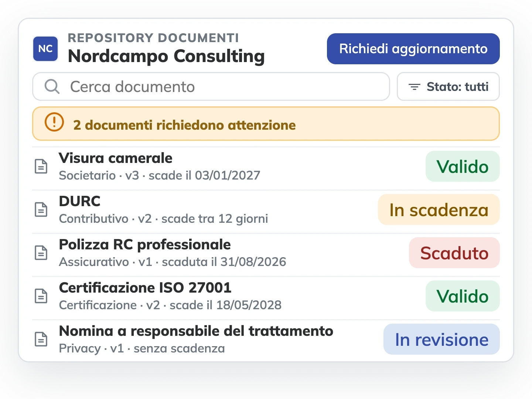This screenshot has width=532, height=399.
Task: Click 'Assicurativo · v1 · scaduta il 31/08/2026'
Action: coord(173,262)
